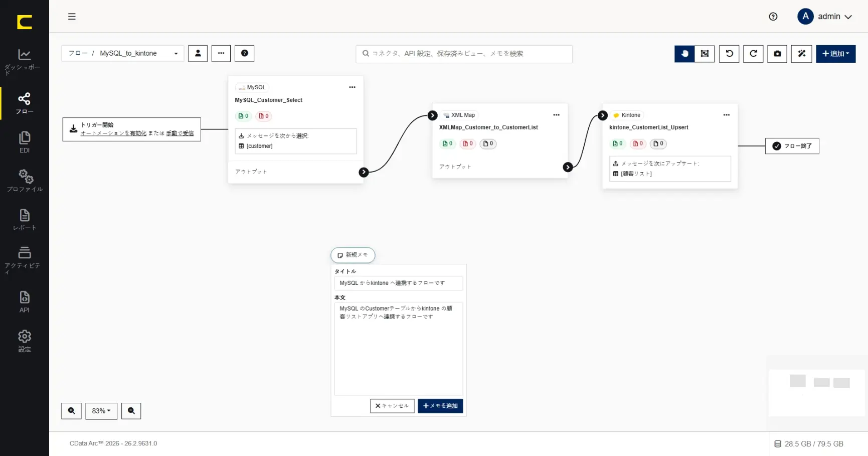Click the MySQL connector output port arrow
Image resolution: width=868 pixels, height=456 pixels.
(364, 172)
